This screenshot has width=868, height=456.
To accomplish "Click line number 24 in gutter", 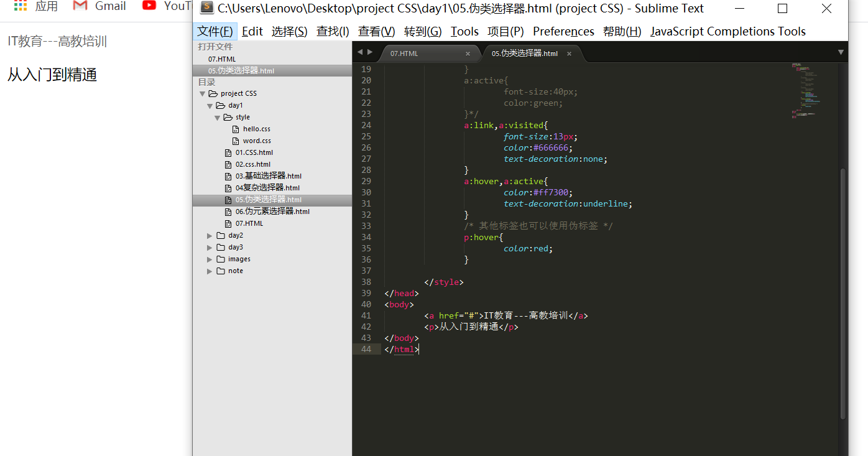I will 366,125.
